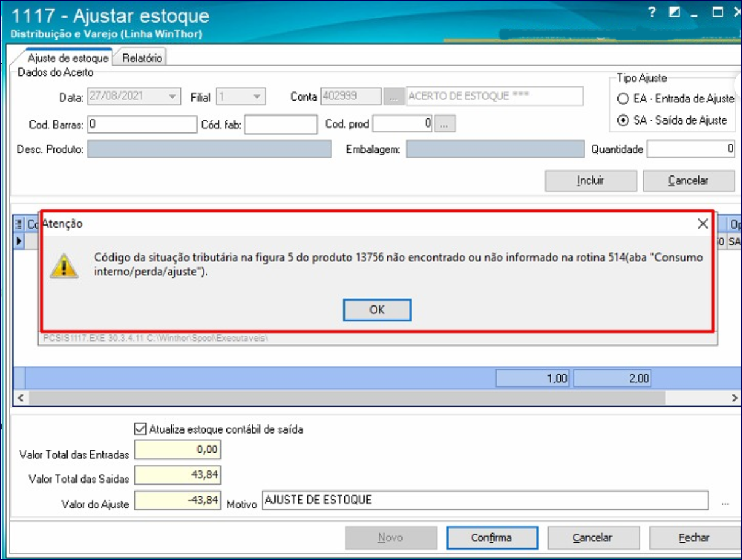Click the contrast toggle icon in the title bar
742x560 pixels.
(674, 12)
